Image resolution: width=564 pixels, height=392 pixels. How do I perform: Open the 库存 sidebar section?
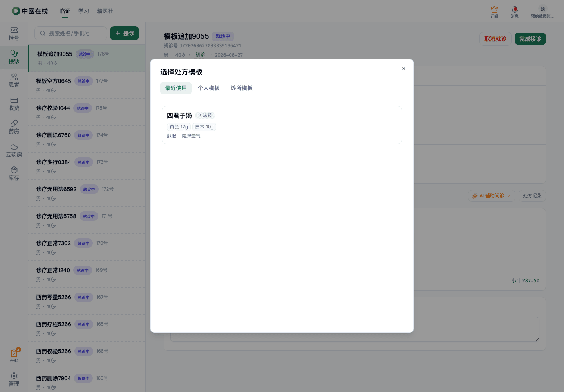(x=14, y=174)
